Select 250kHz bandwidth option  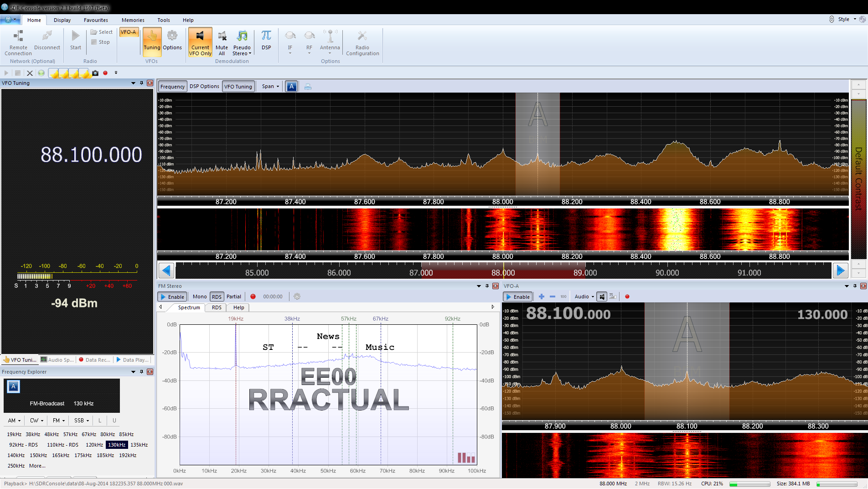click(x=16, y=466)
